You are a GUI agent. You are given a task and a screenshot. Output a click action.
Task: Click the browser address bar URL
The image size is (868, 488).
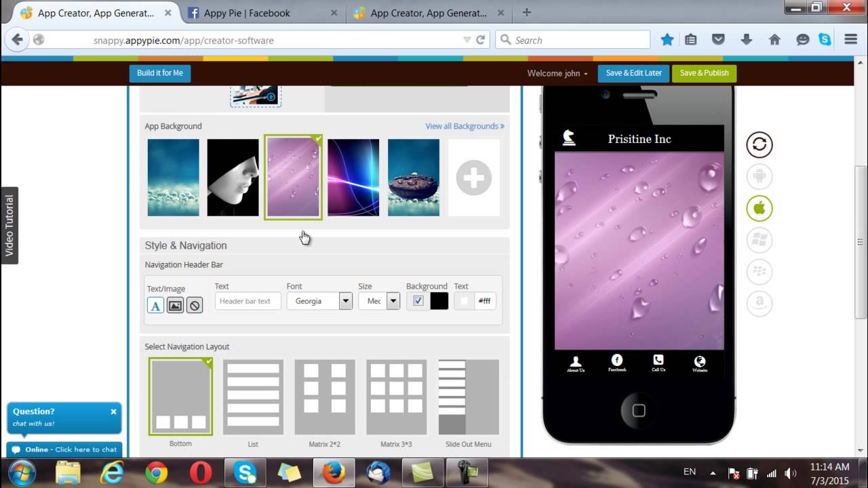tap(184, 41)
